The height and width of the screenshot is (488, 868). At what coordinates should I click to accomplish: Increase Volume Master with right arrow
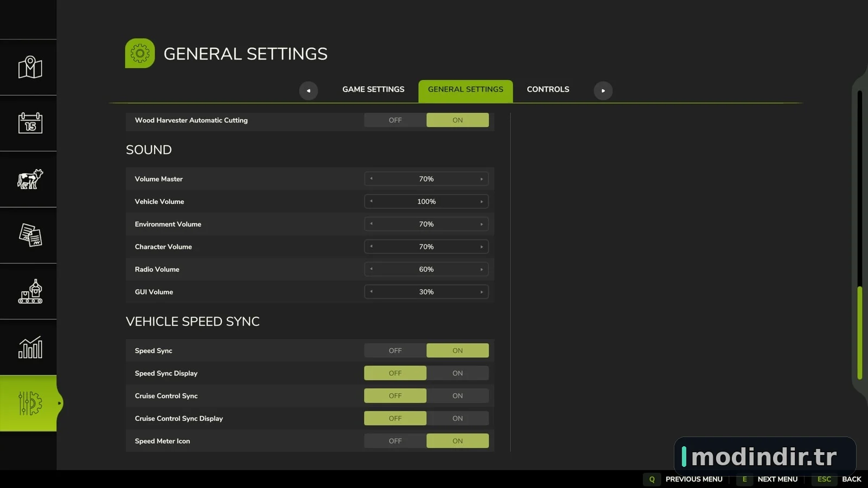[481, 179]
